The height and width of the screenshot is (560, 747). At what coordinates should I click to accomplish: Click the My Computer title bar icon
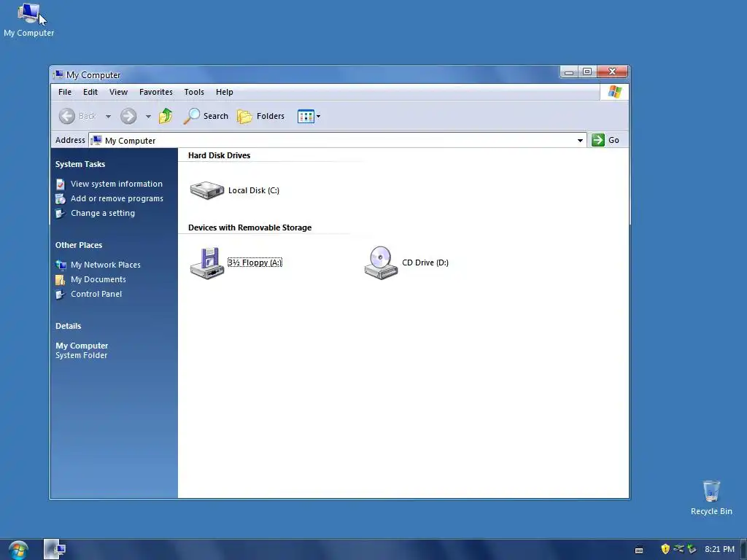(x=58, y=75)
